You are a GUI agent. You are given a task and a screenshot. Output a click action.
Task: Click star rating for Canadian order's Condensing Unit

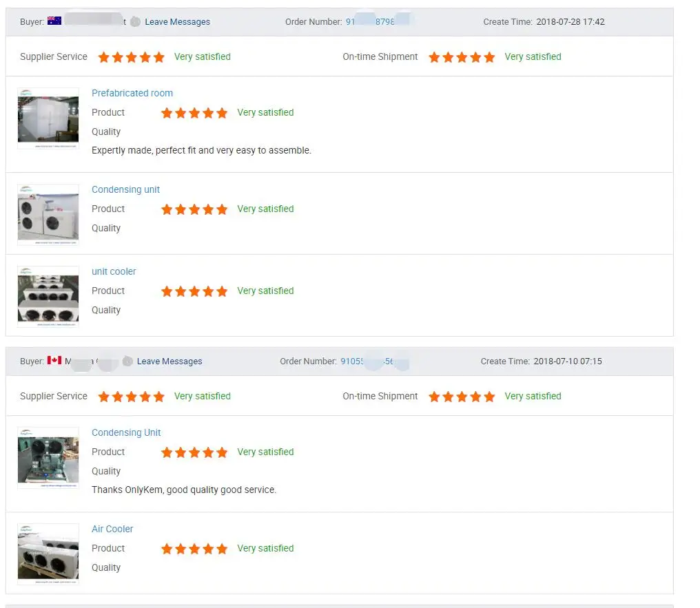click(x=194, y=452)
